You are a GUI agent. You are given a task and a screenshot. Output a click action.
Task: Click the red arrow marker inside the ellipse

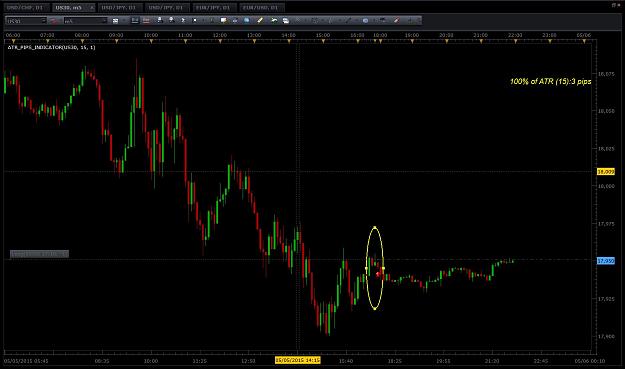[x=378, y=274]
